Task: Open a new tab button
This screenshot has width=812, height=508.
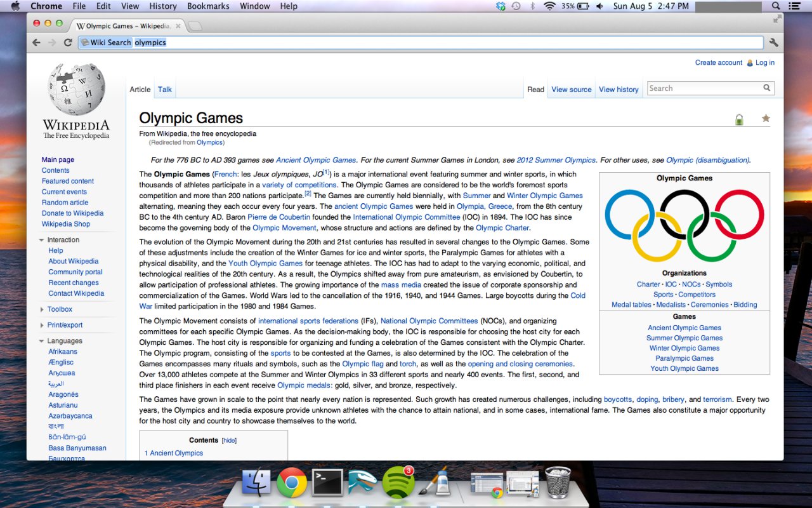Action: point(195,26)
